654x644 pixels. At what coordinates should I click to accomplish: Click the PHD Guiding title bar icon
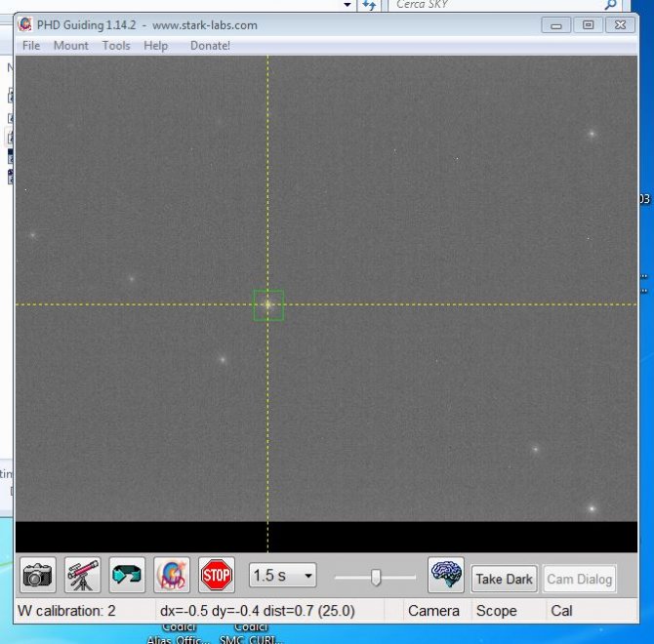tap(25, 25)
